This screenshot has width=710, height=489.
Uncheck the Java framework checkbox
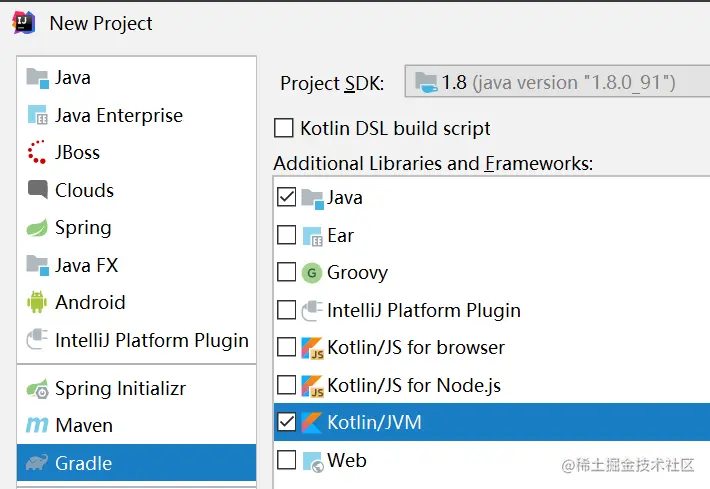coord(287,198)
